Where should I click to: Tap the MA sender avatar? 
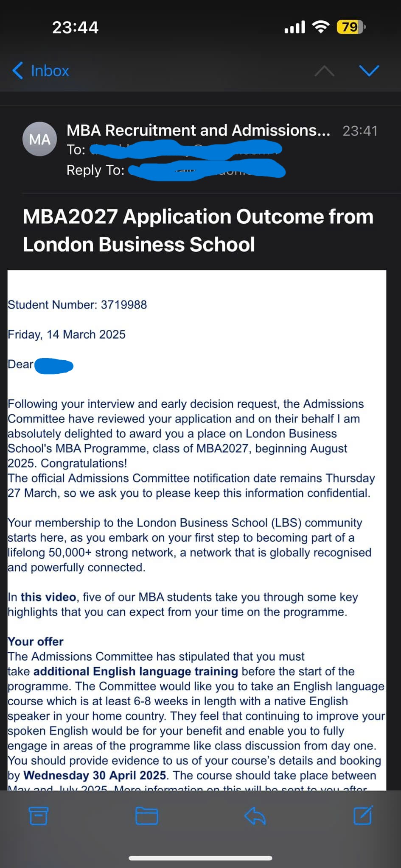tap(39, 139)
